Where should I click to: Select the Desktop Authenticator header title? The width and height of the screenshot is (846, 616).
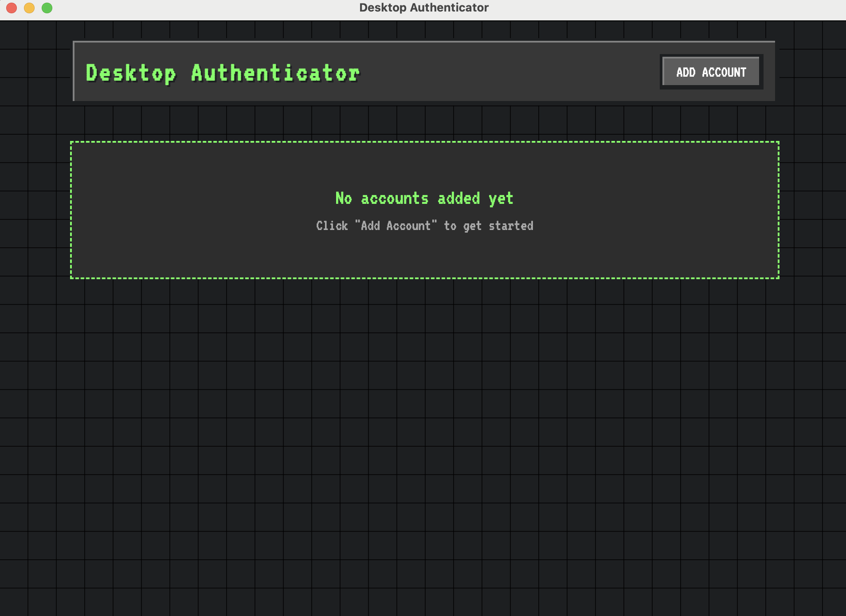coord(222,73)
